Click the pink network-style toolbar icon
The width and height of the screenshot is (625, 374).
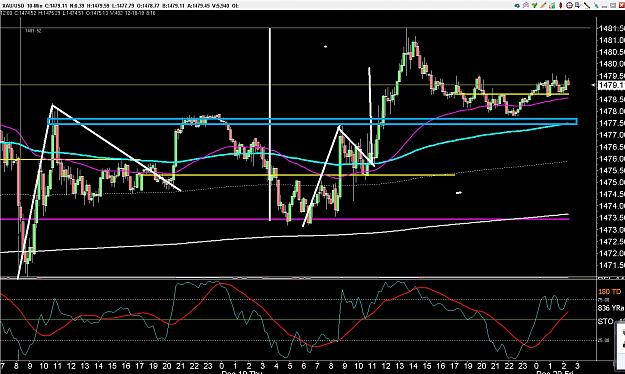point(526,5)
